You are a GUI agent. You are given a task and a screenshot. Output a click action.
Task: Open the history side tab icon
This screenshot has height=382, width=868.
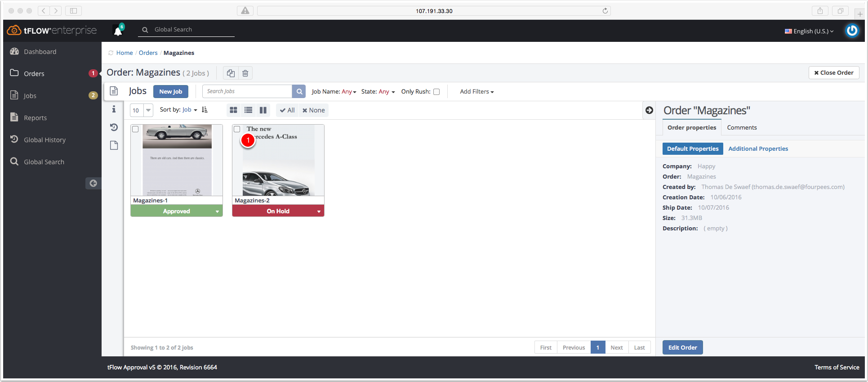[x=114, y=127]
